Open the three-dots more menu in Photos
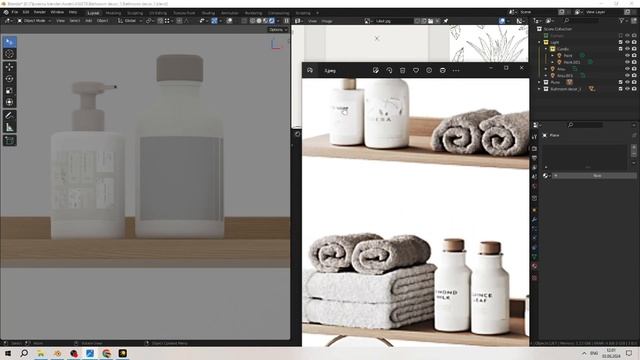Viewport: 640px width, 360px height. (456, 70)
